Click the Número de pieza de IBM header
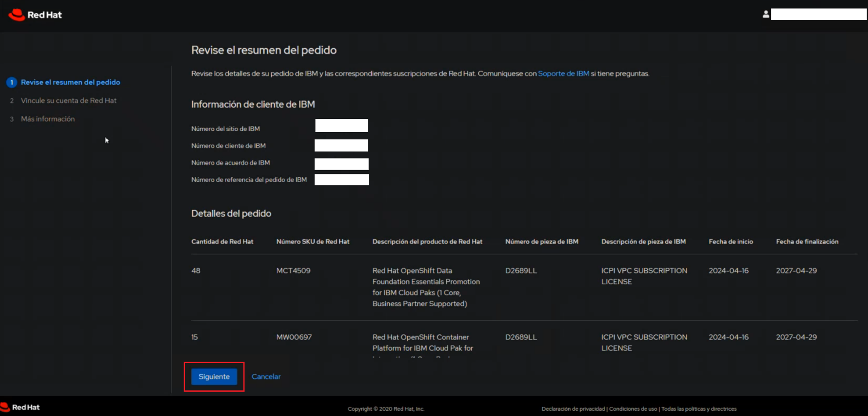This screenshot has width=868, height=416. [542, 241]
